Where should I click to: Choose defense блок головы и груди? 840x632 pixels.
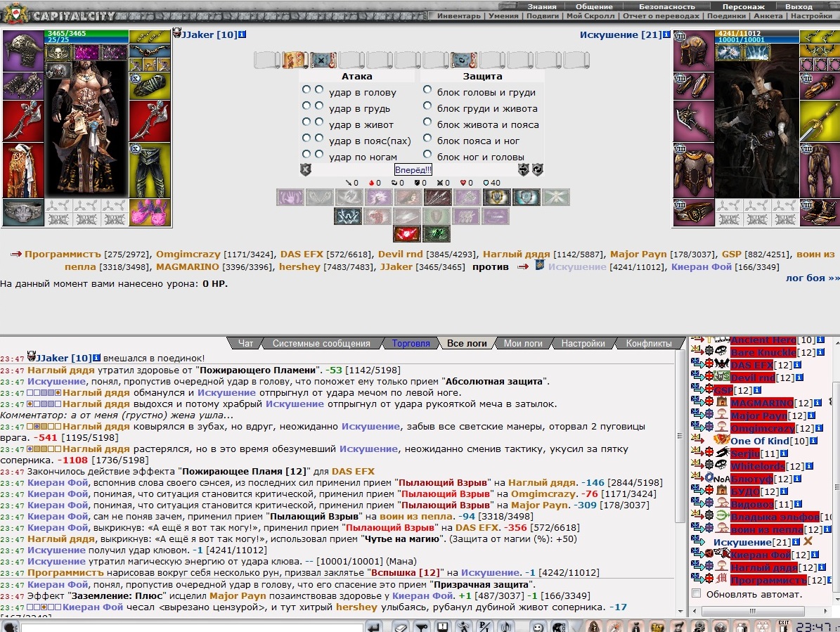(427, 89)
